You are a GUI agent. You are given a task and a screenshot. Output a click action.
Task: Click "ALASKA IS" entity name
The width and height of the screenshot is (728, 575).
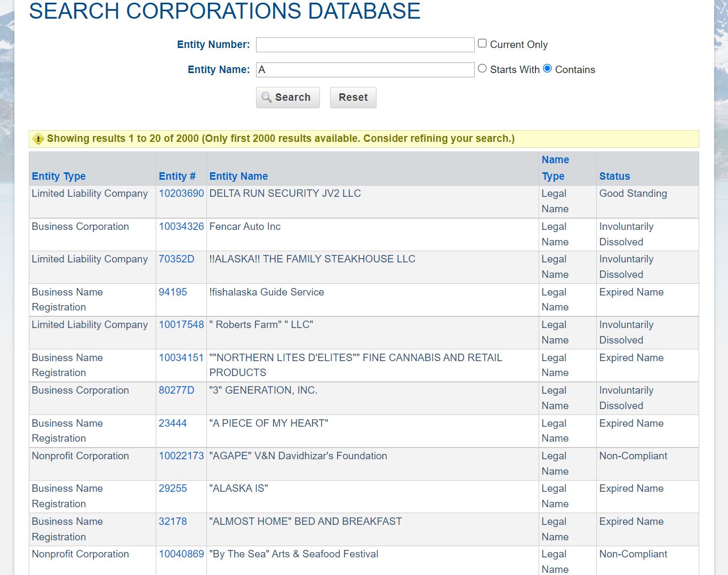[238, 489]
